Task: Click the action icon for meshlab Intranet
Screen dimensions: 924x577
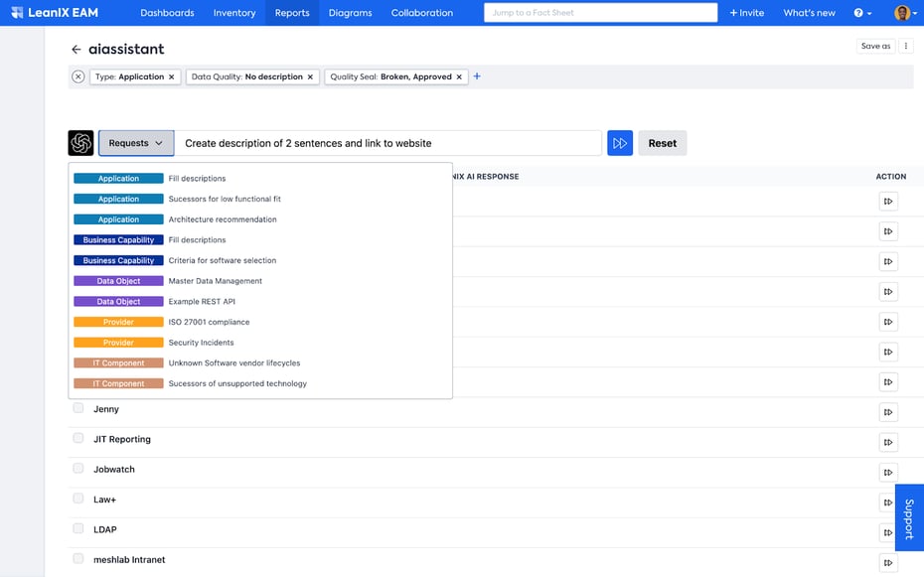Action: tap(887, 562)
